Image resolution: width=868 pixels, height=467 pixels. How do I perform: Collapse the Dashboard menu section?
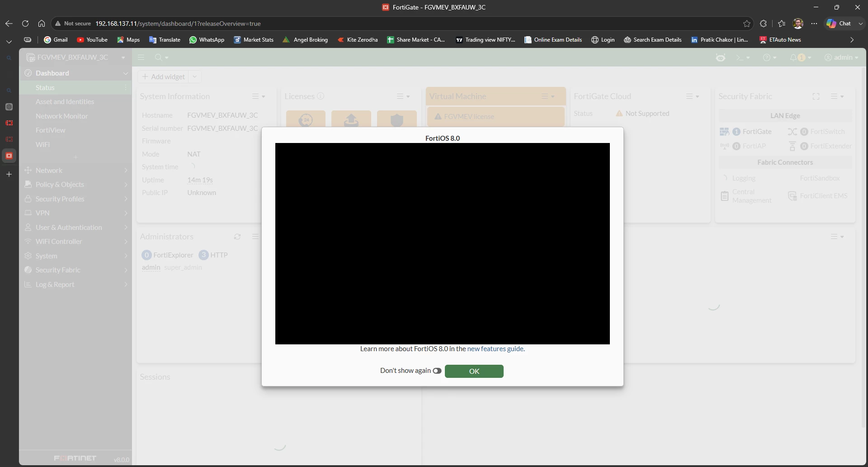75,73
